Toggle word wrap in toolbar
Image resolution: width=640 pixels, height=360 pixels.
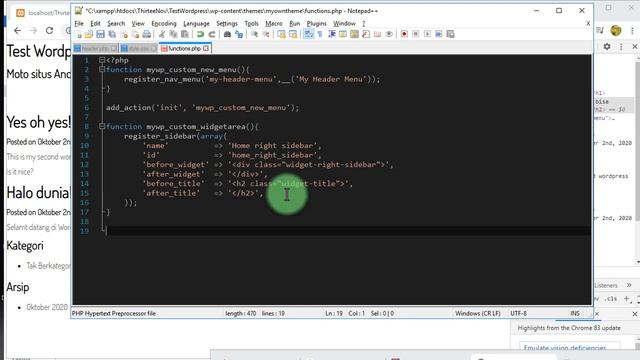[309, 34]
